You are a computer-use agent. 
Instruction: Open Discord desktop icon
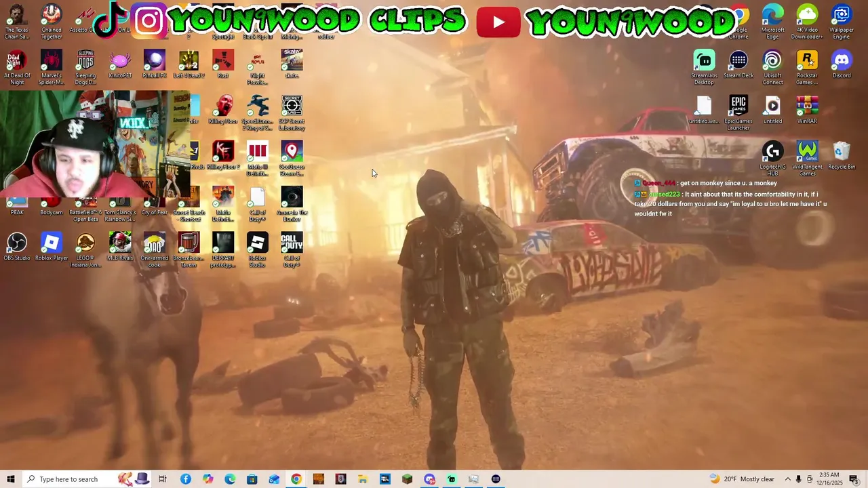click(842, 65)
